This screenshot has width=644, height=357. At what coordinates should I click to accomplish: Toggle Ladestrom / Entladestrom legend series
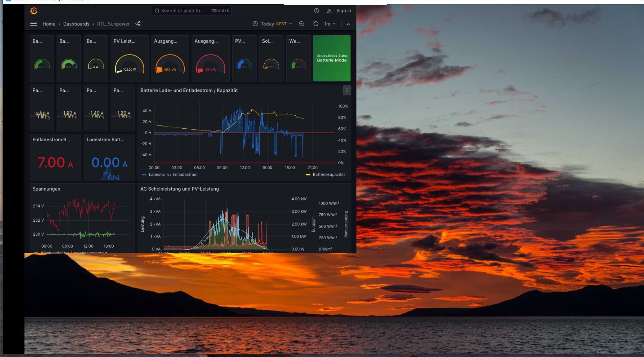173,174
